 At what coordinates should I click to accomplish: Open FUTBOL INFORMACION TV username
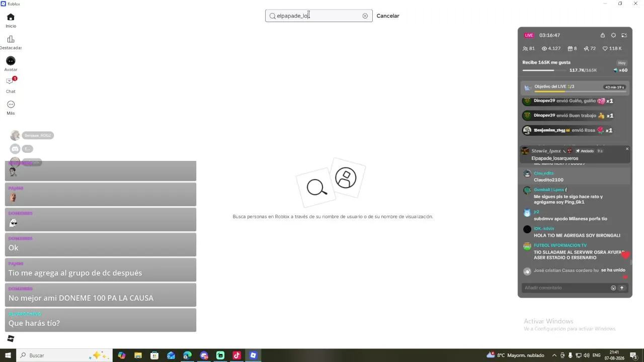point(560,245)
